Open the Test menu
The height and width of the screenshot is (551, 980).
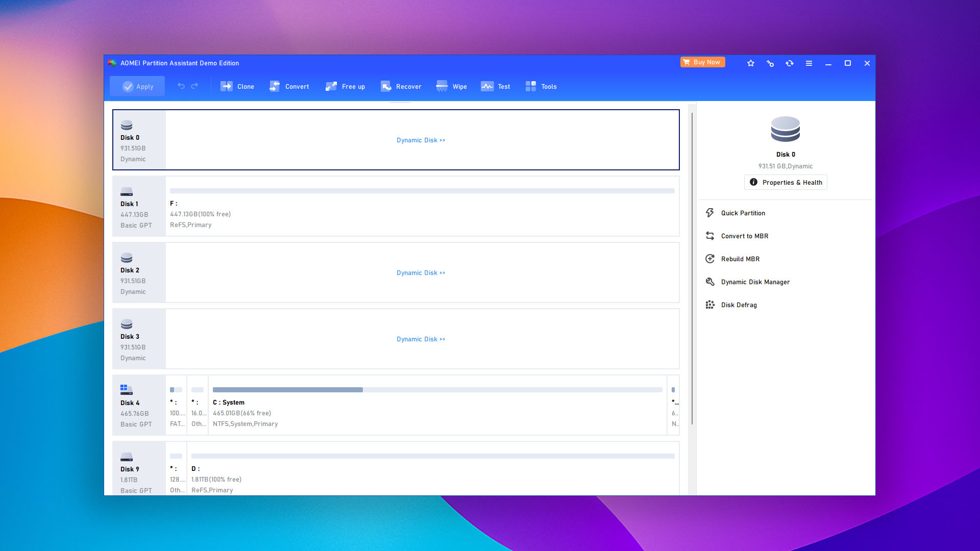tap(496, 86)
